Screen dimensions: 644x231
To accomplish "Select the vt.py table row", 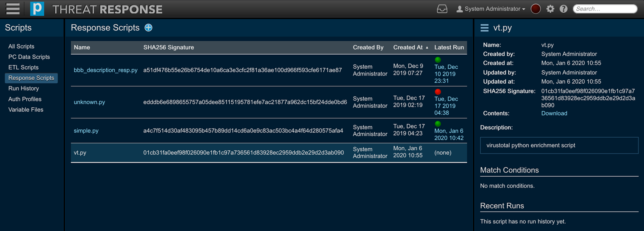I will point(208,153).
